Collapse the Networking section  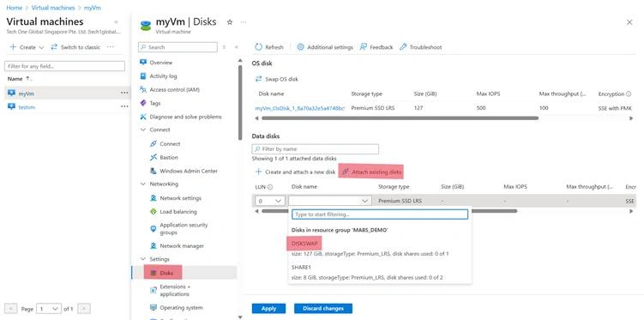coord(143,184)
